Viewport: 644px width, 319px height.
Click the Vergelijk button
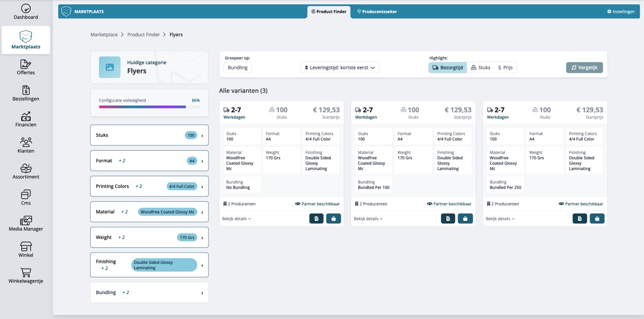(584, 68)
